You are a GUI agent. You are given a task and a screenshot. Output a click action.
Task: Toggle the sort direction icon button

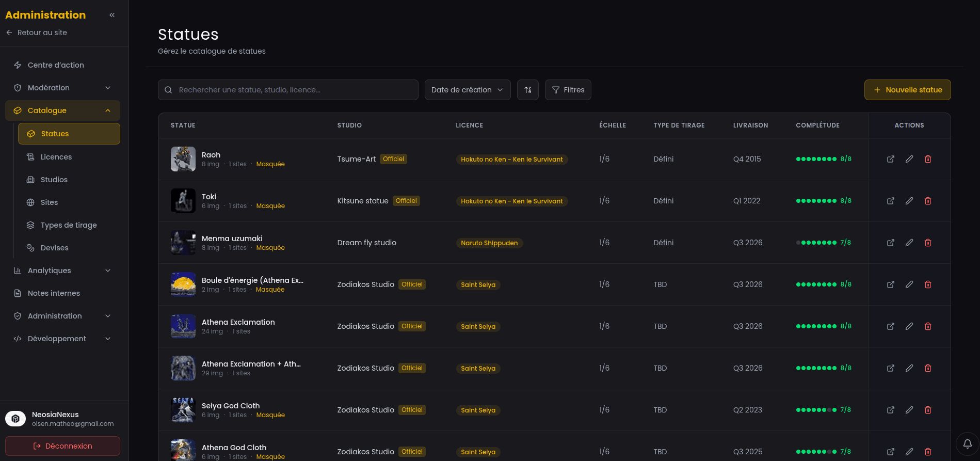tap(527, 90)
